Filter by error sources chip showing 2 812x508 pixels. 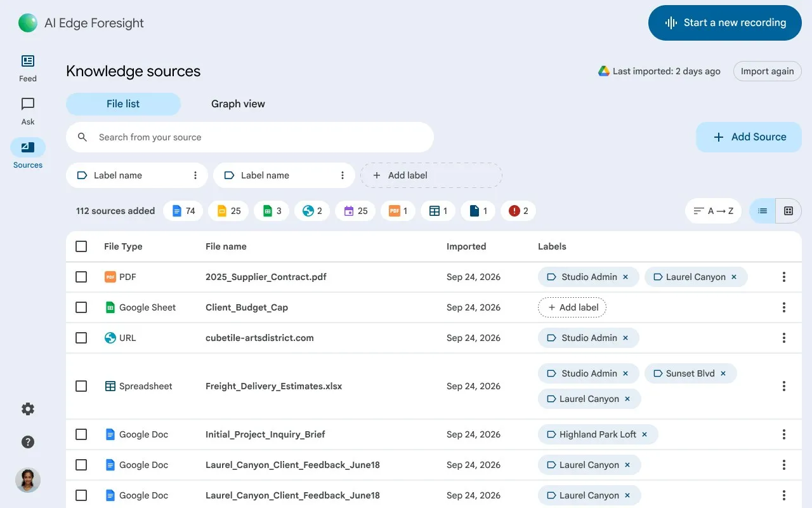(518, 211)
